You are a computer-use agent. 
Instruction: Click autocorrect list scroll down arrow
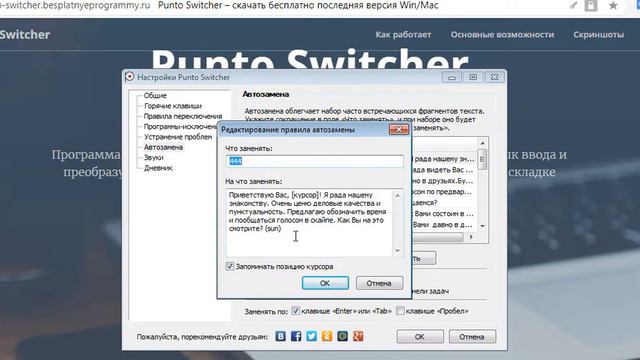tap(482, 226)
